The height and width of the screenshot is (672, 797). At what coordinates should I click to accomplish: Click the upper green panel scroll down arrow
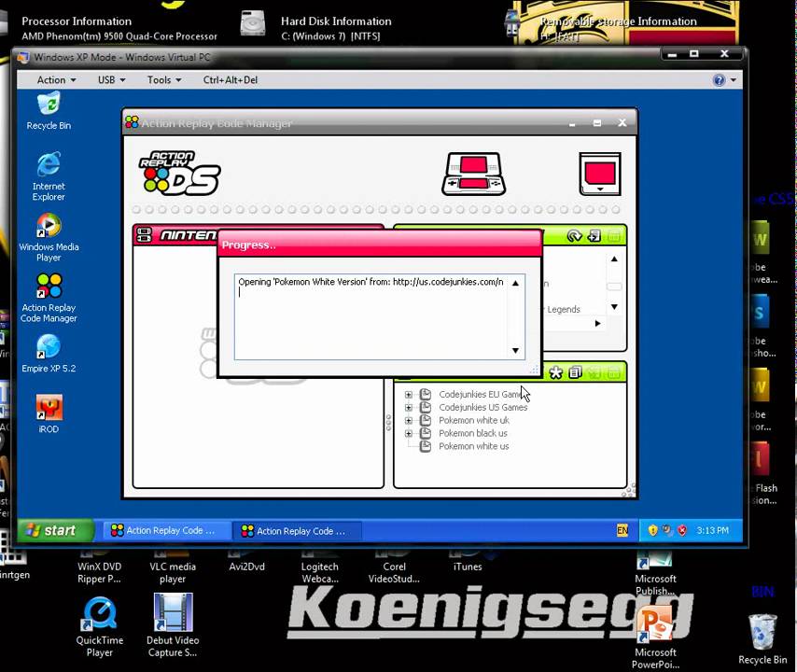(614, 306)
